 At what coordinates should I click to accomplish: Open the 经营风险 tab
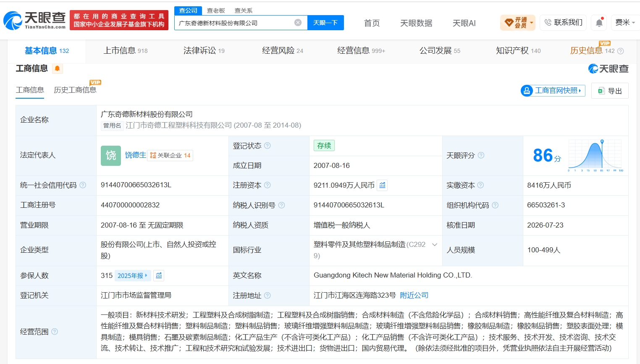(x=283, y=51)
